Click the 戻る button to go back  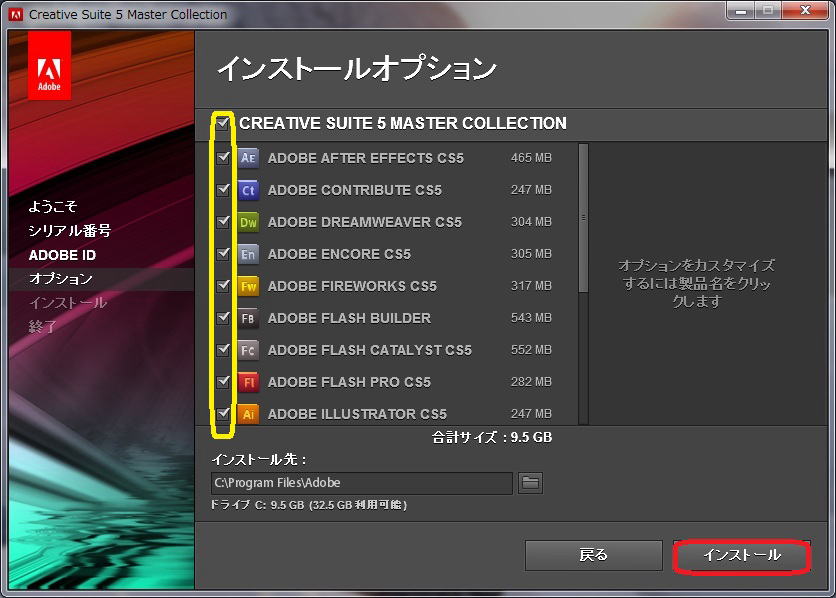593,555
